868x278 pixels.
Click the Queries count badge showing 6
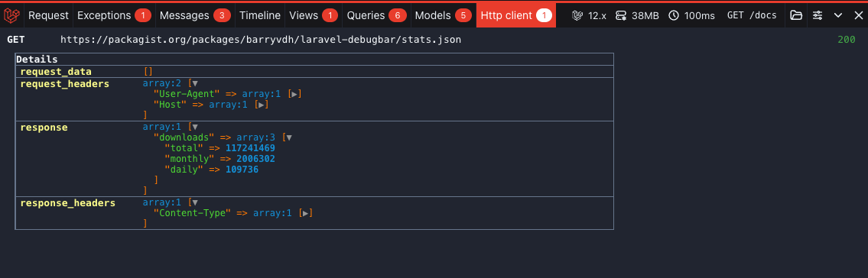398,15
